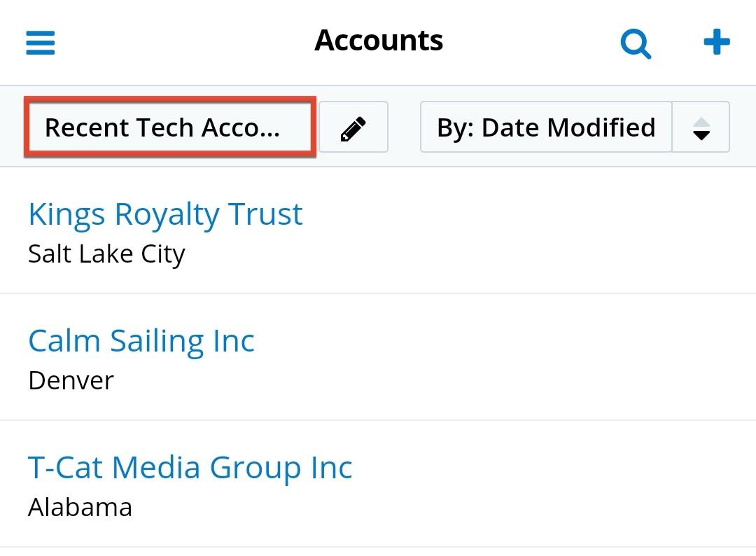756x556 pixels.
Task: Click the Accounts header title
Action: pos(379,41)
